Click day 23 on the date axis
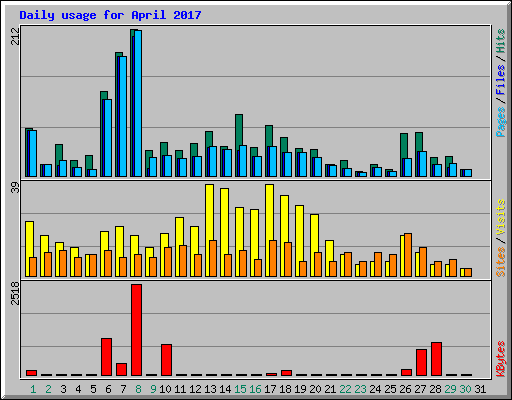This screenshot has width=512, height=400. 360,389
